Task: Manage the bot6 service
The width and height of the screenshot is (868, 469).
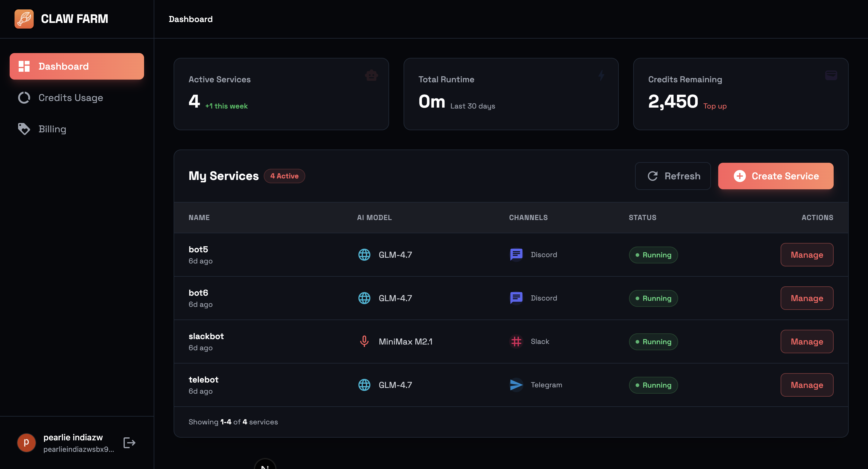Action: [807, 298]
